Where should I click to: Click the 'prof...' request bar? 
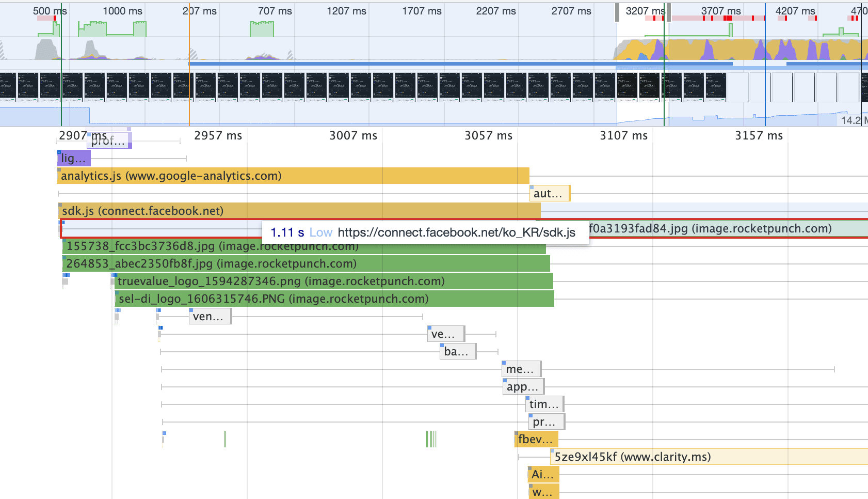point(109,141)
